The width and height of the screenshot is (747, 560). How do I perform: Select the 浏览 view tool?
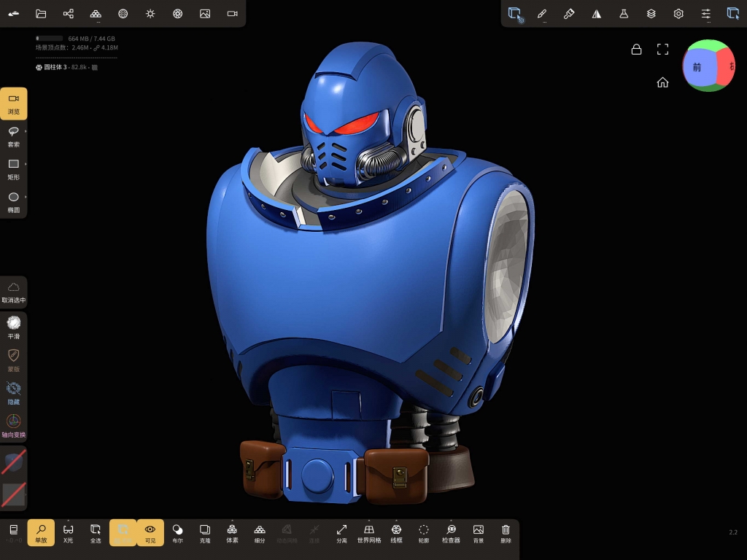tap(14, 104)
